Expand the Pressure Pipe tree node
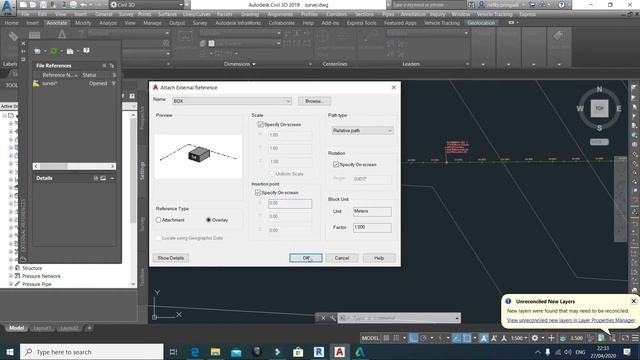The width and height of the screenshot is (640, 360). click(x=11, y=284)
